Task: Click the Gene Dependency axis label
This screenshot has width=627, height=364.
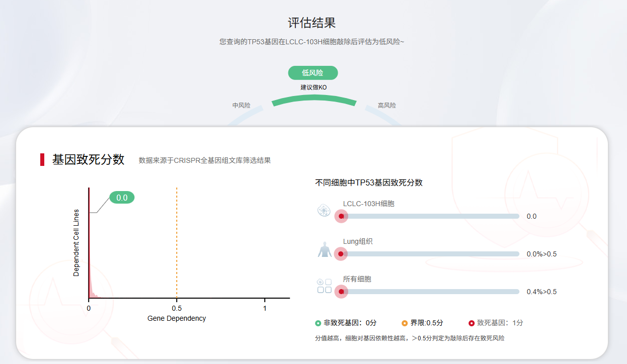Action: pyautogui.click(x=177, y=318)
